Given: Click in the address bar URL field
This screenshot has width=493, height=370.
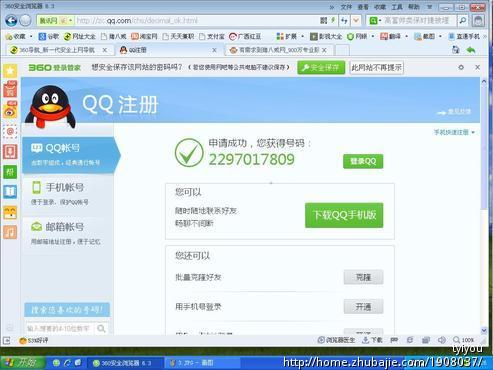Looking at the screenshot, I should (x=197, y=21).
